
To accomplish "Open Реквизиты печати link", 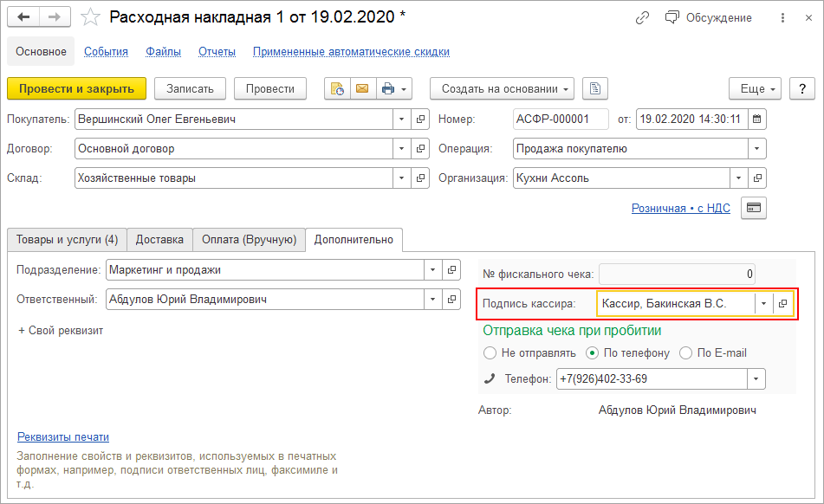I will pos(63,436).
